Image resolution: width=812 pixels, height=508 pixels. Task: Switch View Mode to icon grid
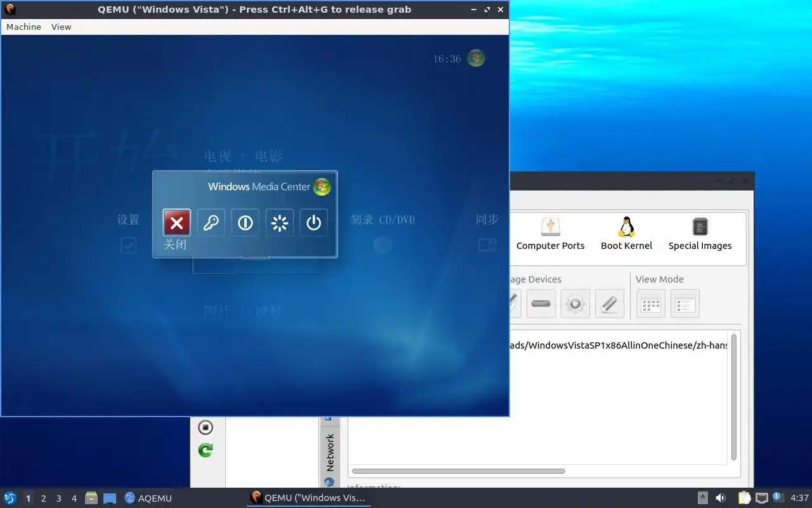pos(651,304)
